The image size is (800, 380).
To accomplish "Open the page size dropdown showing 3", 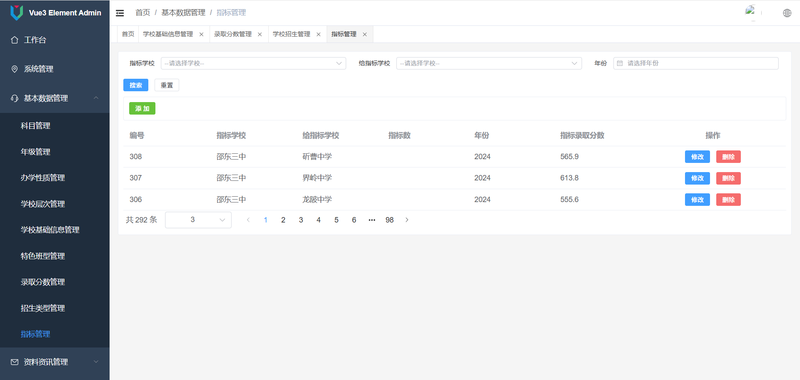I will 198,220.
